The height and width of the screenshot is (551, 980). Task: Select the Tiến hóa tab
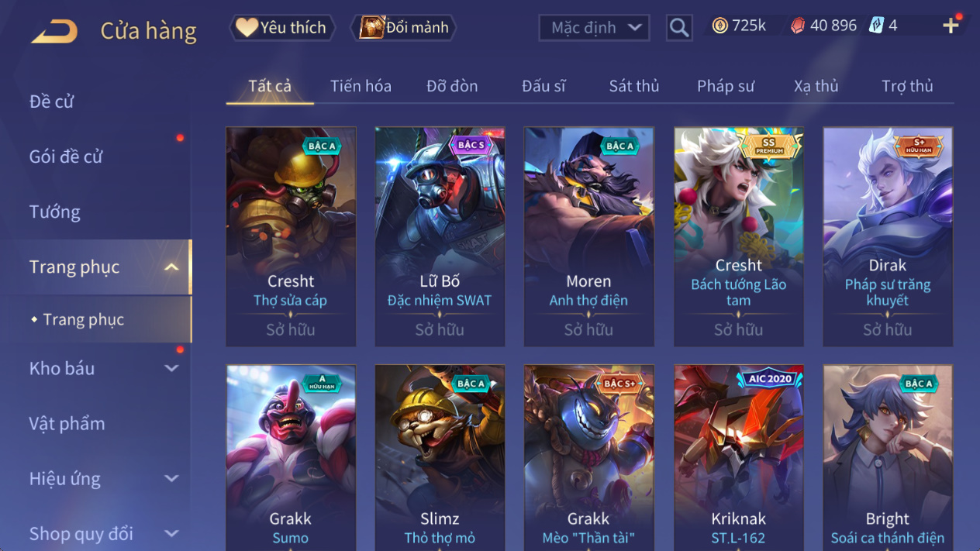click(x=361, y=86)
